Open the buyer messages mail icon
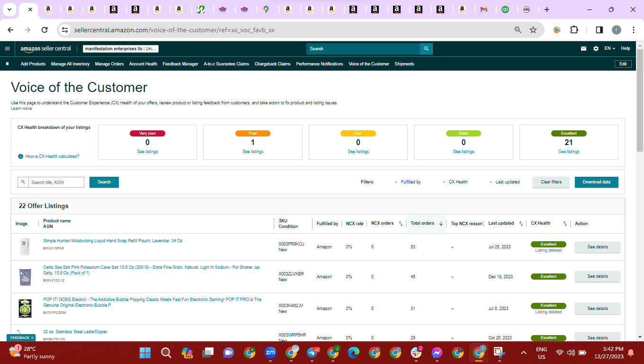 (x=584, y=48)
